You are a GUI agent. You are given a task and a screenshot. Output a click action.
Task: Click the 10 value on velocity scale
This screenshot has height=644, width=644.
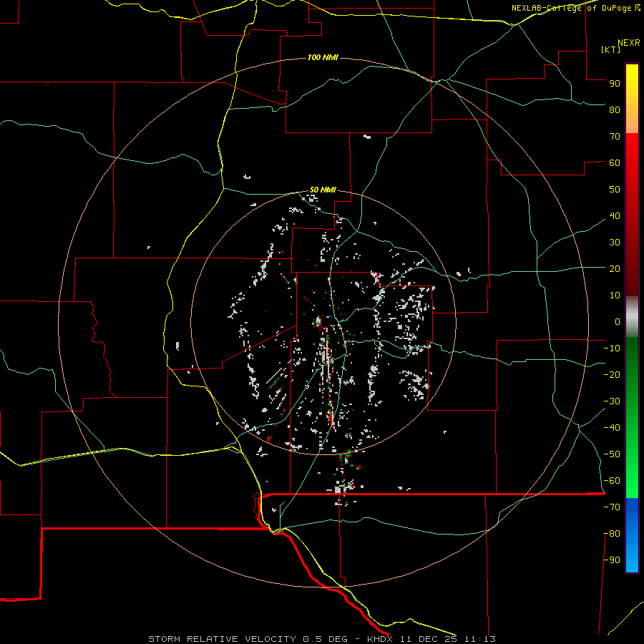pos(615,296)
